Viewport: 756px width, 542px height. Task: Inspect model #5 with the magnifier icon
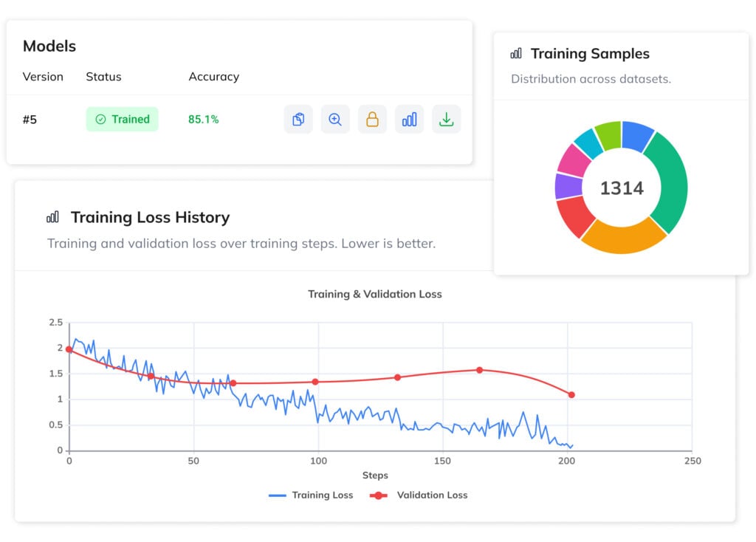click(335, 119)
